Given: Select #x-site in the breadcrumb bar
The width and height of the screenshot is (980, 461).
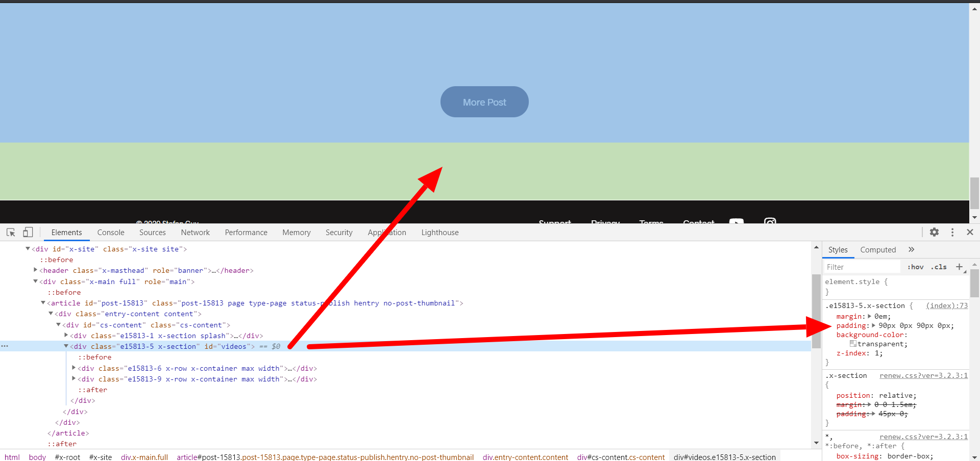Looking at the screenshot, I should (x=101, y=457).
